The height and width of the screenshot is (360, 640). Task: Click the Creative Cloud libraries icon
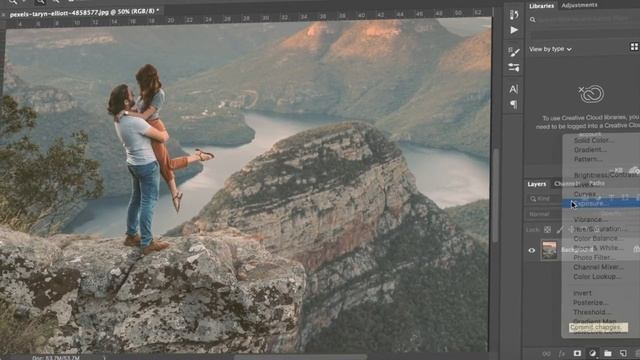click(591, 94)
